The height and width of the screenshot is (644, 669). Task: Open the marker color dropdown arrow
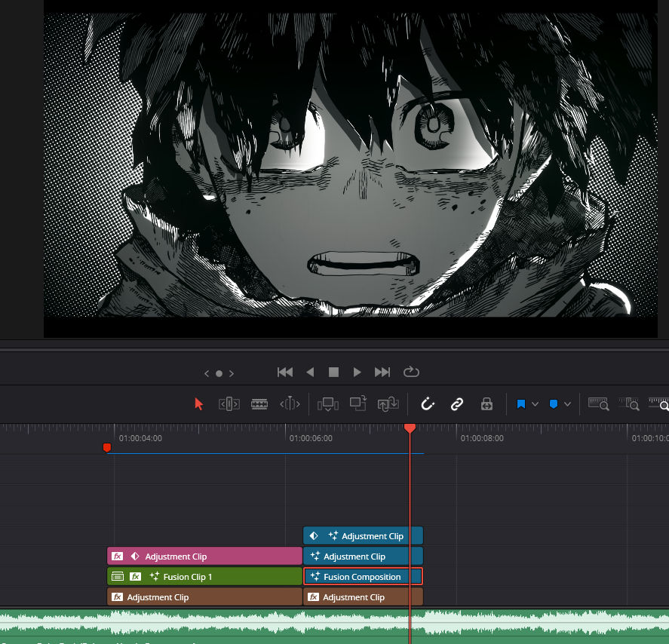tap(567, 404)
